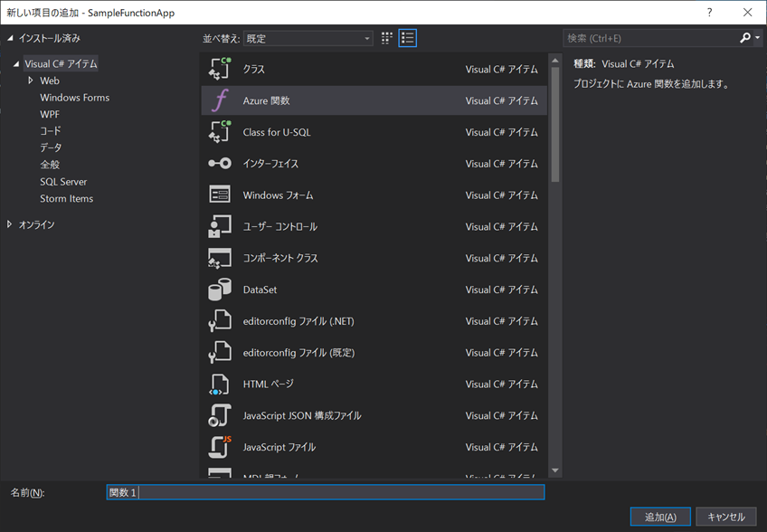The width and height of the screenshot is (767, 532).
Task: Select the DataSet template label
Action: (x=260, y=290)
